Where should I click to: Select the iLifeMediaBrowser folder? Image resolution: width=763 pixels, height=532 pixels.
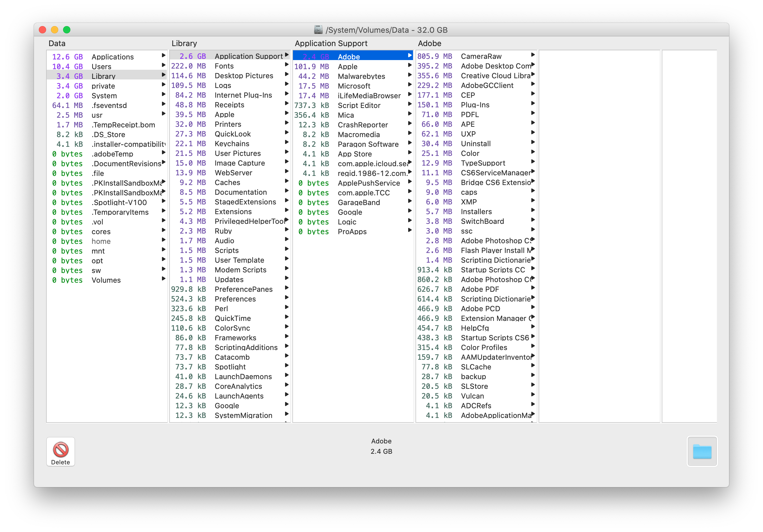(353, 95)
